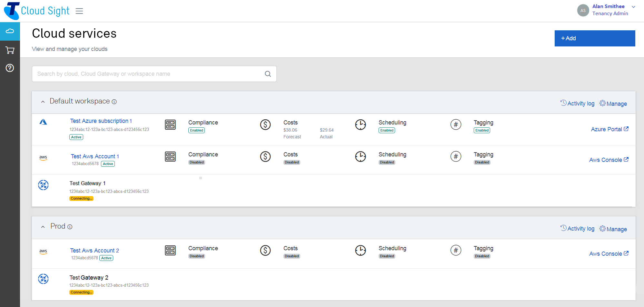The height and width of the screenshot is (307, 644).
Task: Open the Marketplace cart icon in sidebar
Action: point(10,50)
